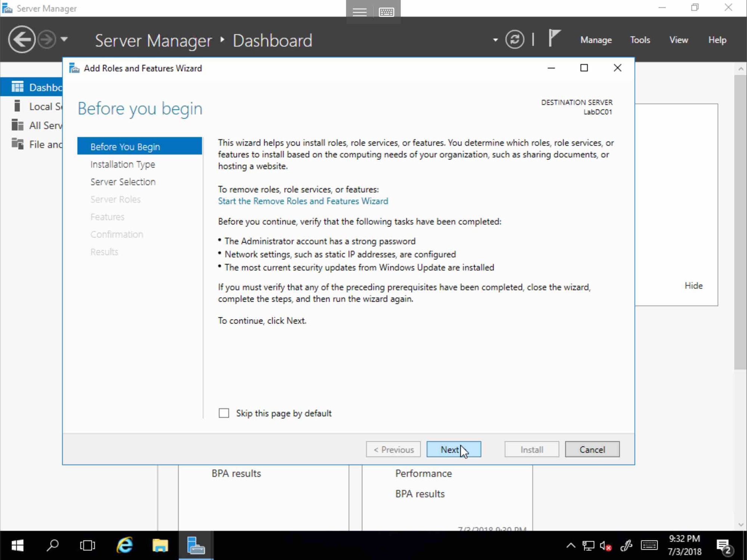Click the Server Manager vertical scrollbar thumb

pos(740,222)
